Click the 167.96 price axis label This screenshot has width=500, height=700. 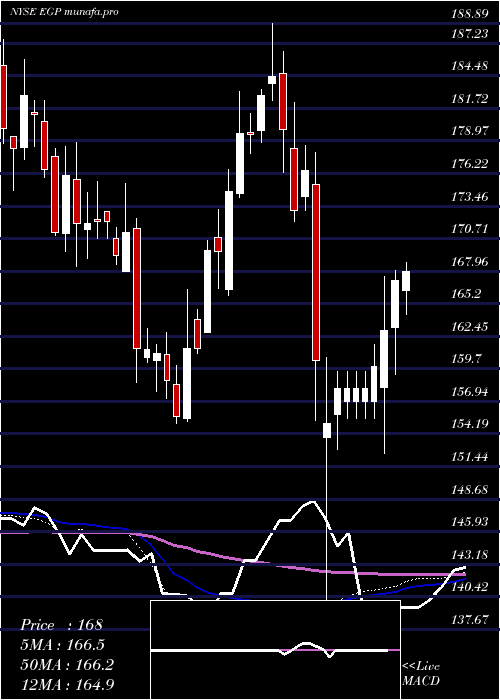469,262
